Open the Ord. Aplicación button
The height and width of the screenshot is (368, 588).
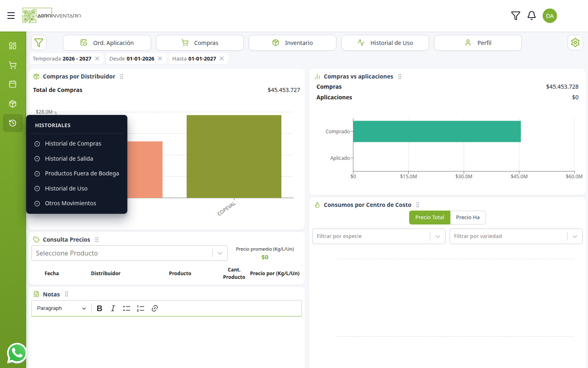click(107, 43)
